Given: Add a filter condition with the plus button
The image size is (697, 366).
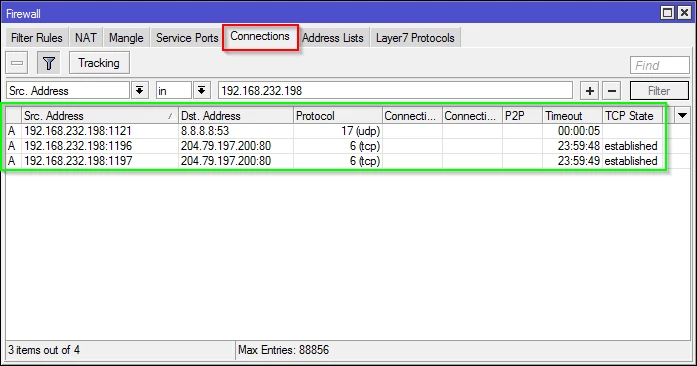Looking at the screenshot, I should pyautogui.click(x=589, y=91).
